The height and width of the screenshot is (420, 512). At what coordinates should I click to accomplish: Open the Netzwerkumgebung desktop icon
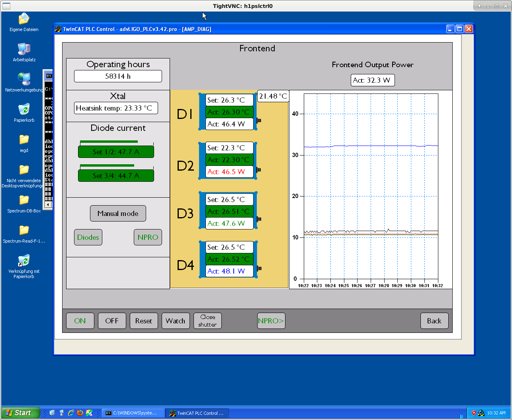tap(24, 80)
